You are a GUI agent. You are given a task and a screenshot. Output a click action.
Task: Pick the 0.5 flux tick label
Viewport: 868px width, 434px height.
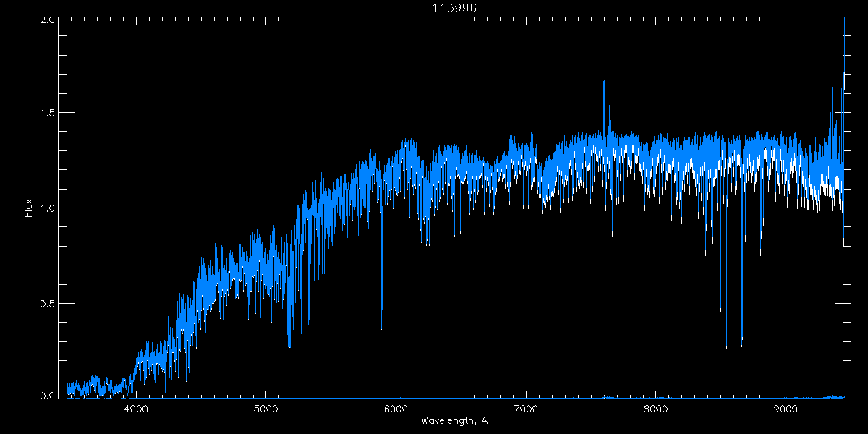pos(48,303)
